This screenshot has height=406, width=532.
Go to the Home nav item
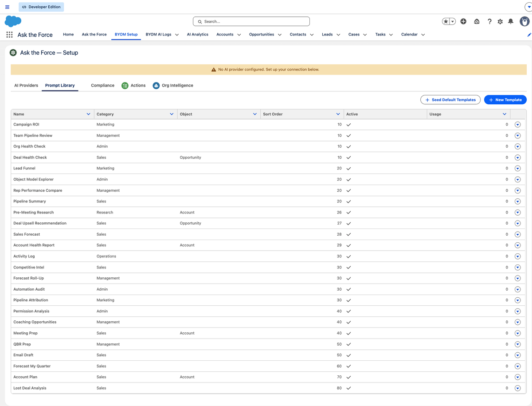[x=68, y=34]
